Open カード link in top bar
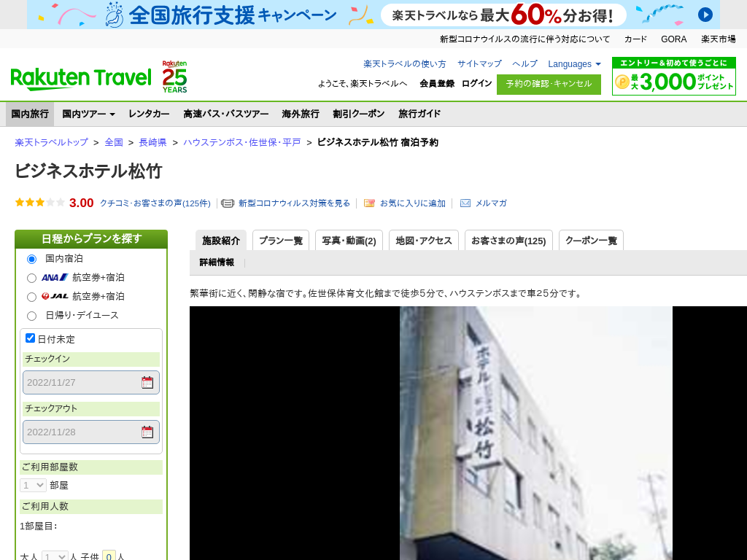The image size is (747, 560). 635,39
